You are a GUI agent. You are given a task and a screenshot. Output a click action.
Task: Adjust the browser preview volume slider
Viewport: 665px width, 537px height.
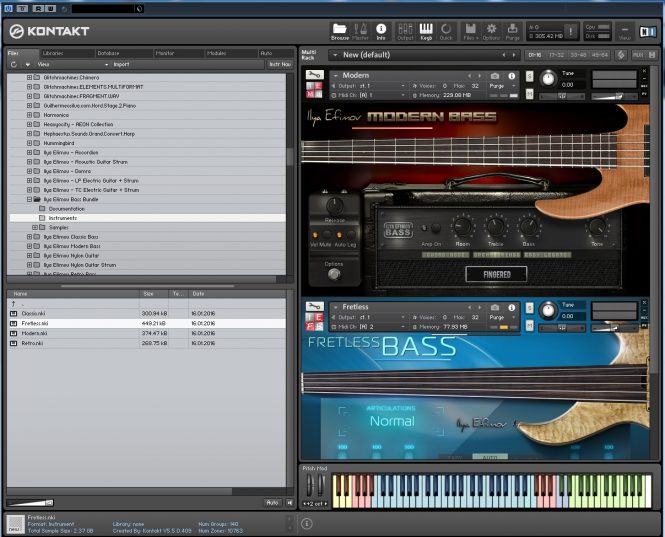[x=30, y=503]
